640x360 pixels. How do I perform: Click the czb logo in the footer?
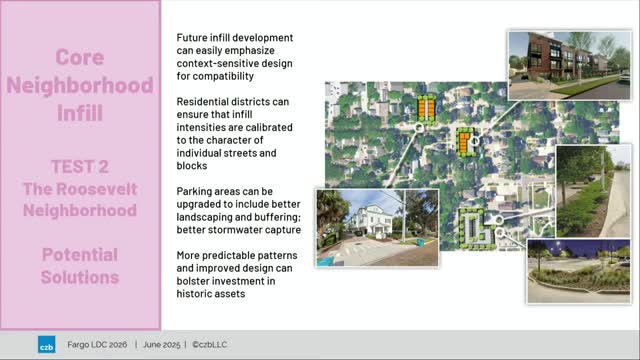[47, 344]
